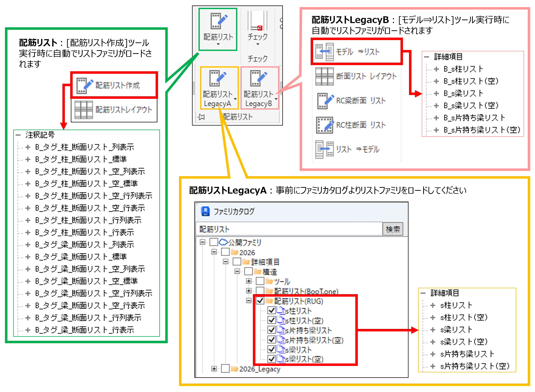Viewport: 535px width, 392px height.
Task: Select B_タグ_梁_断面リスト_行表示 item
Action: coord(85,330)
